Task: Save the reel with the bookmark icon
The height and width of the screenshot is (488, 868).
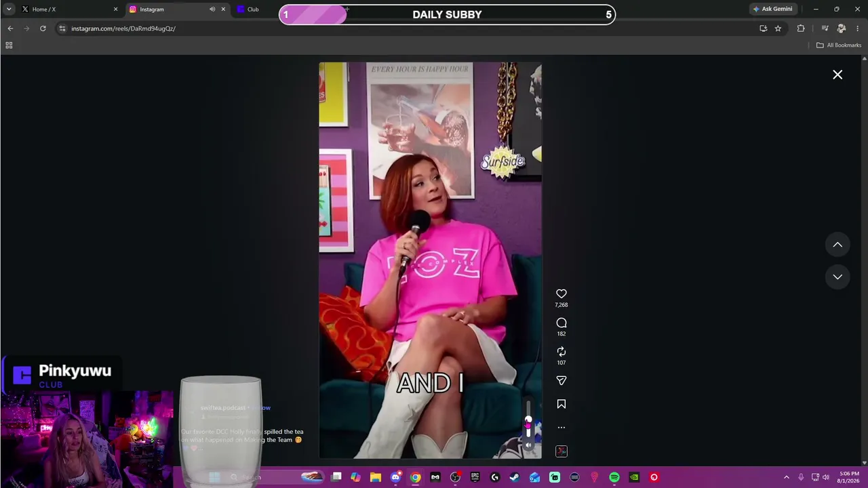Action: (561, 404)
